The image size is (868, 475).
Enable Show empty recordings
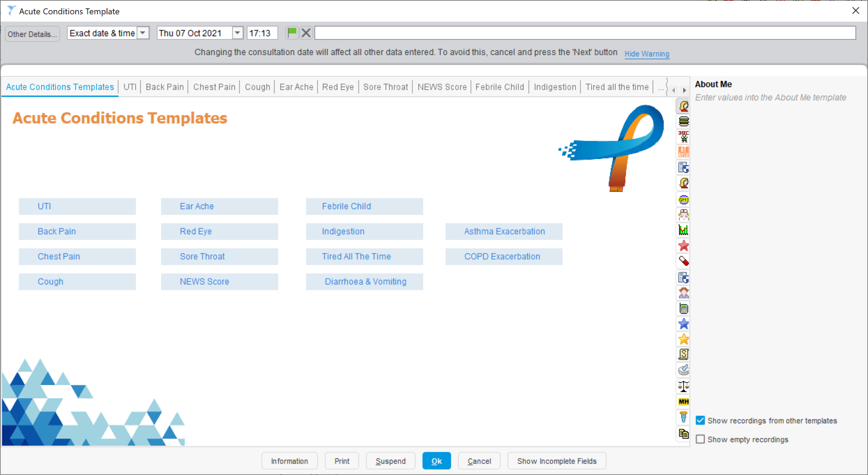[701, 439]
